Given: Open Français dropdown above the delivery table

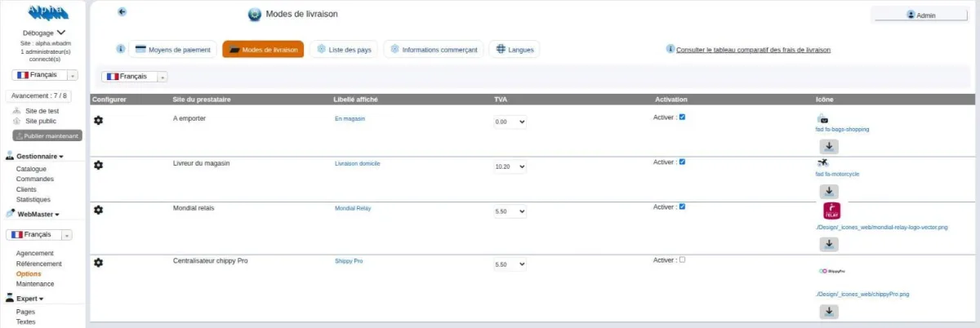Looking at the screenshot, I should (x=135, y=76).
